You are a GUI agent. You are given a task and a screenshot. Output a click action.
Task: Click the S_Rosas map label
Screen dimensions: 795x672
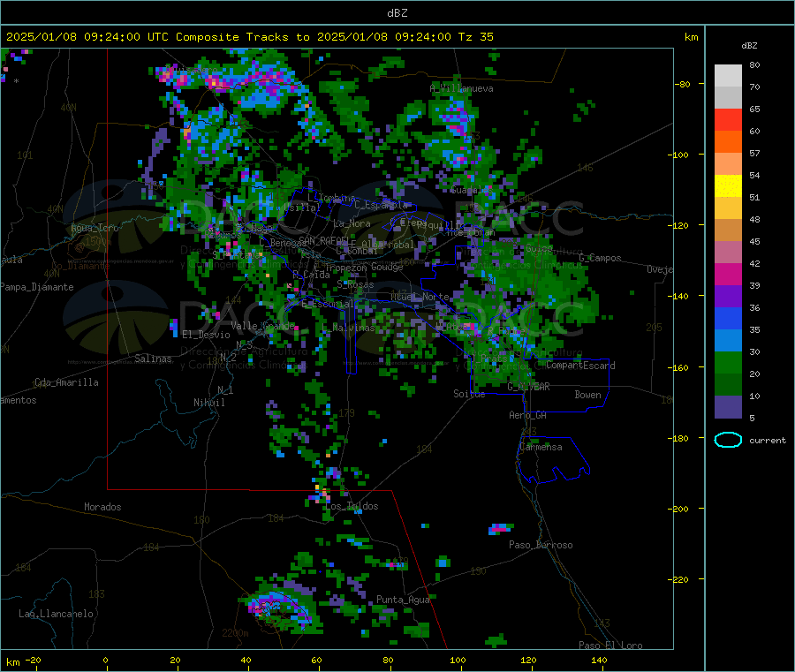coord(355,285)
